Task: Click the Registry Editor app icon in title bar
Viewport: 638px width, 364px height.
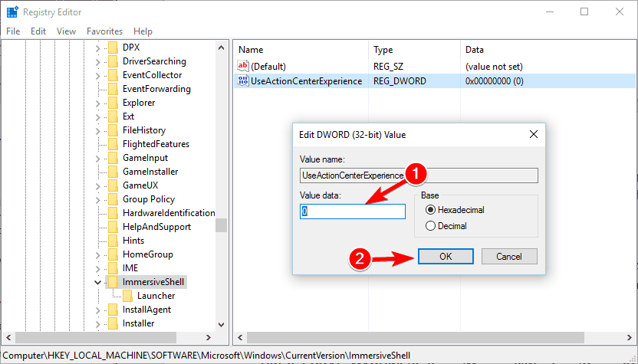Action: pos(12,11)
